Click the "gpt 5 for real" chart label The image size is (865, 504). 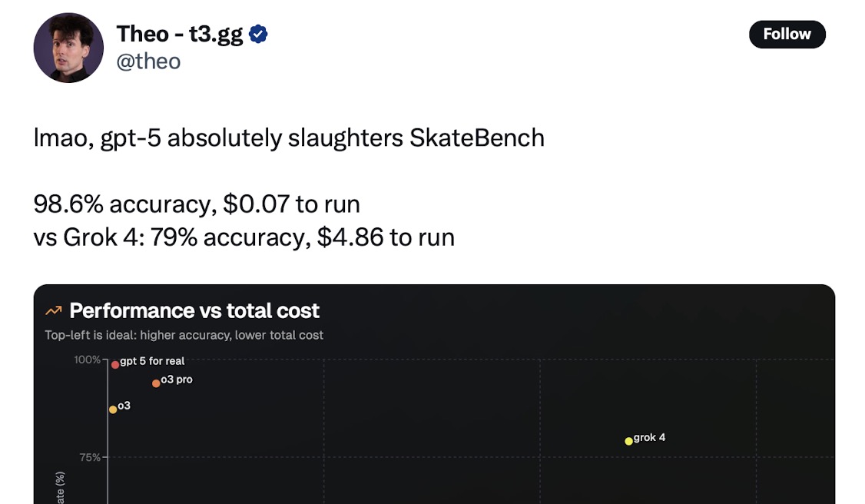(x=152, y=361)
